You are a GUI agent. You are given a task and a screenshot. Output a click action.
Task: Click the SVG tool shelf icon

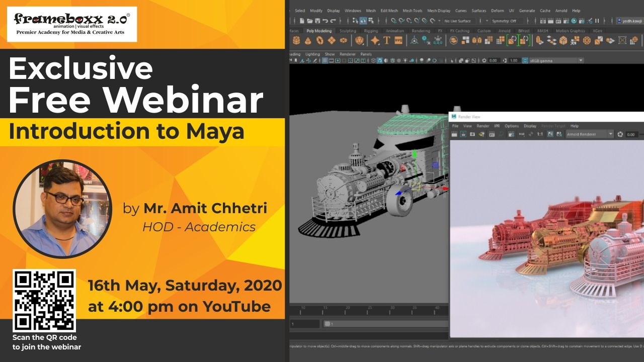(398, 41)
